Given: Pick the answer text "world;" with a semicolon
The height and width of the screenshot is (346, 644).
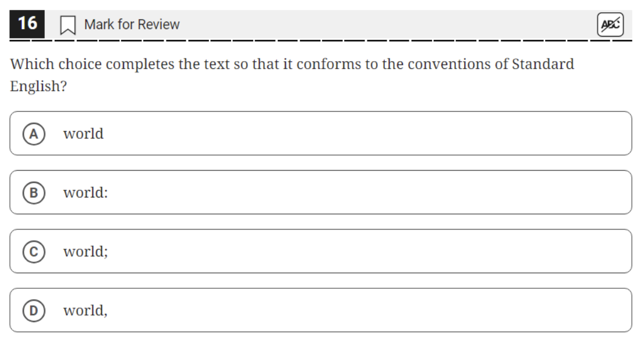Looking at the screenshot, I should [x=86, y=251].
